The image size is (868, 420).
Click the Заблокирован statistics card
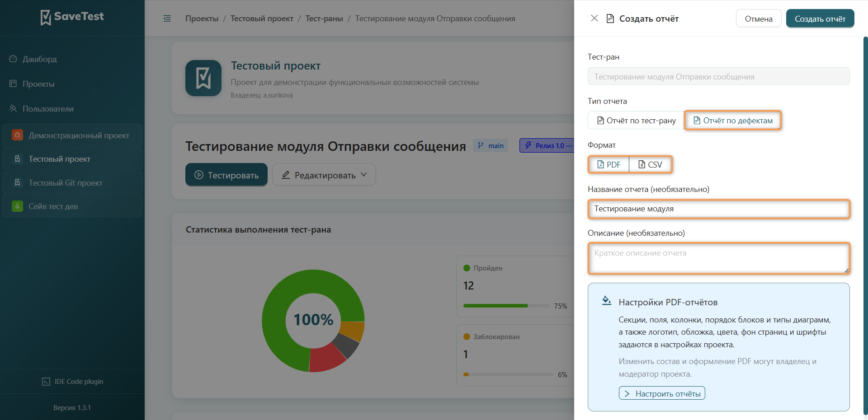pos(515,355)
